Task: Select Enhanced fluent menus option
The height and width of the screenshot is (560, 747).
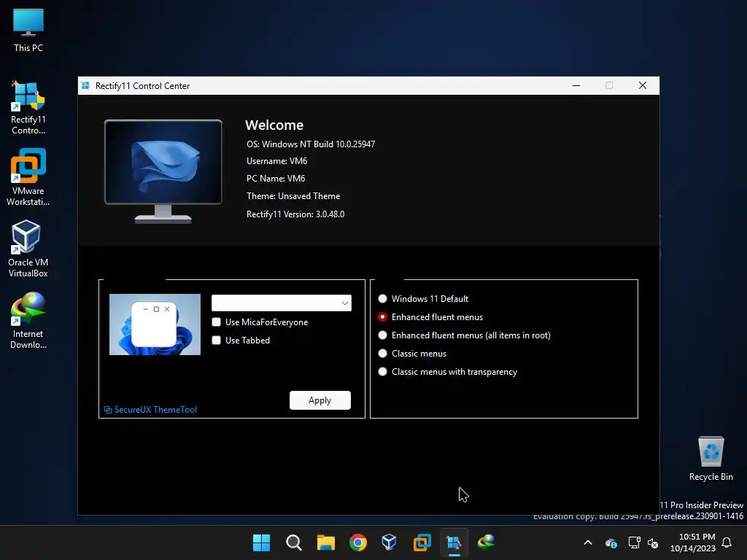Action: (x=382, y=317)
